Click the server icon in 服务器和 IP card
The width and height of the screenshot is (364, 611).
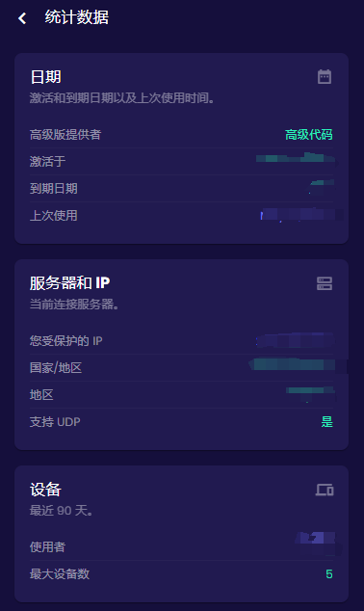click(x=325, y=283)
